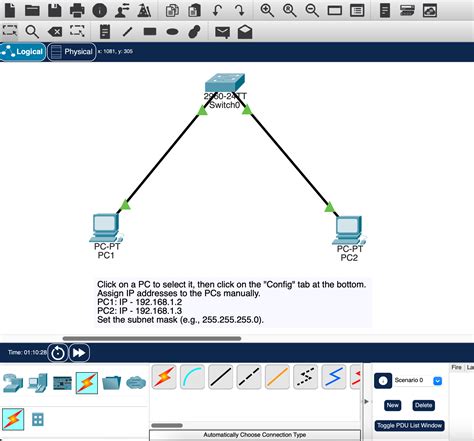Open the command log document icon

385,10
